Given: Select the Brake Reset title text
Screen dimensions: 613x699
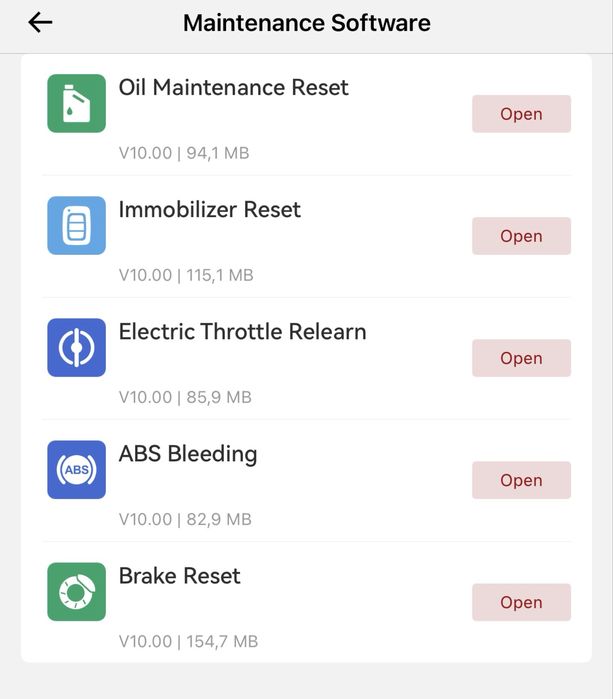Looking at the screenshot, I should click(x=179, y=576).
